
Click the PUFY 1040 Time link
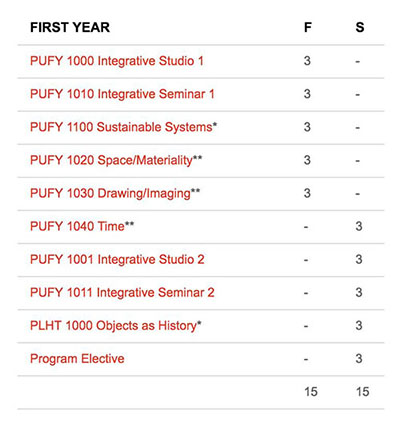click(82, 226)
